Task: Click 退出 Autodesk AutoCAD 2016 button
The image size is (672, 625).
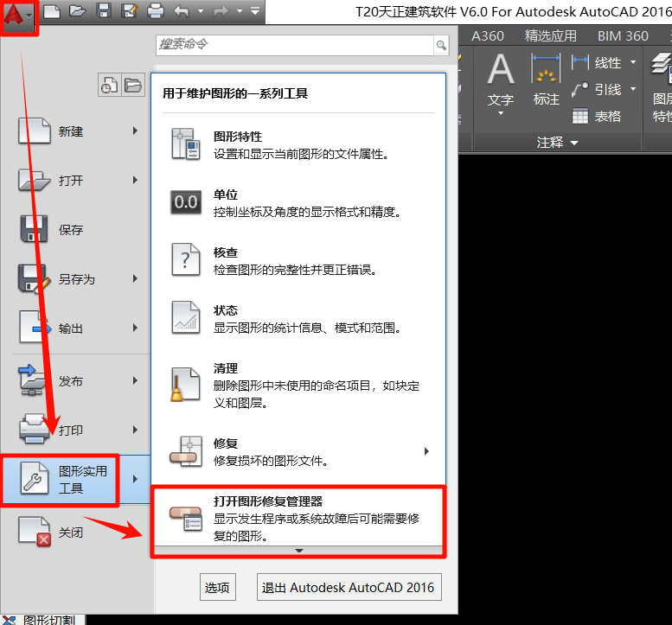Action: coord(349,587)
